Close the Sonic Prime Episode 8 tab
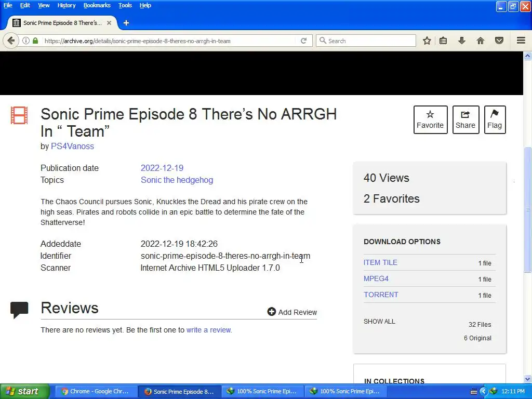 tap(109, 23)
